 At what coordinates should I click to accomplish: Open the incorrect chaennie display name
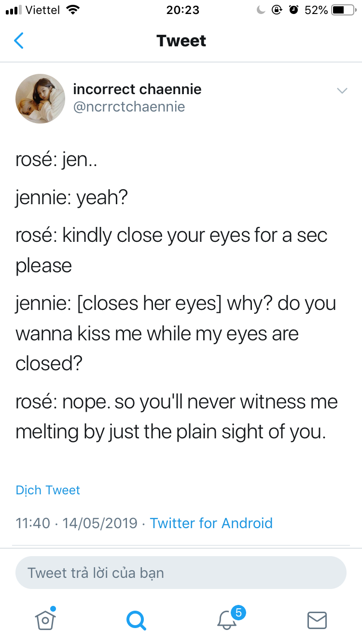click(137, 89)
